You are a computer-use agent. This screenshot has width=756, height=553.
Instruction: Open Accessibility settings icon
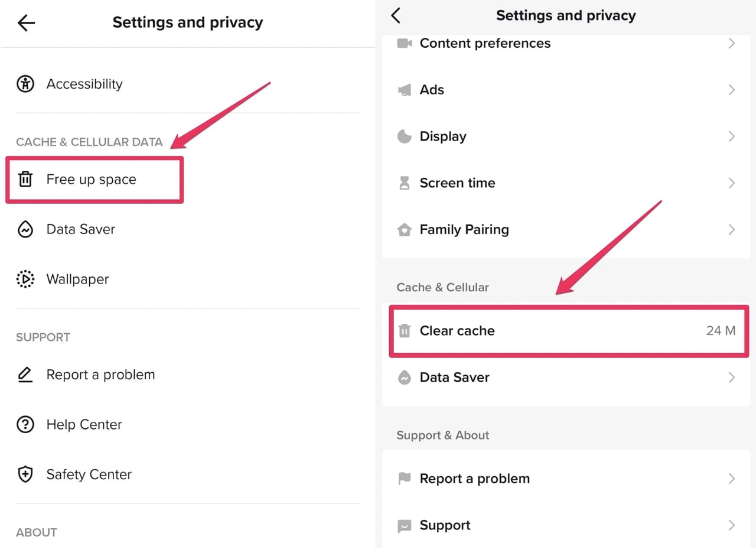point(25,84)
